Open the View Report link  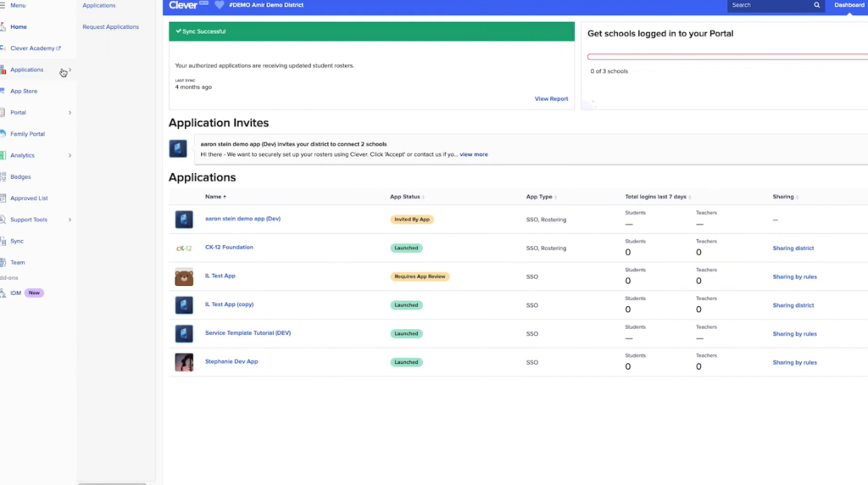point(551,98)
